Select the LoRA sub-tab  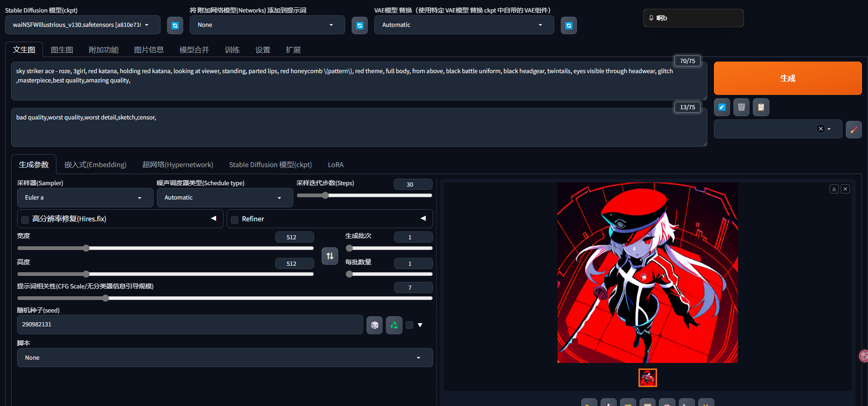coord(336,165)
